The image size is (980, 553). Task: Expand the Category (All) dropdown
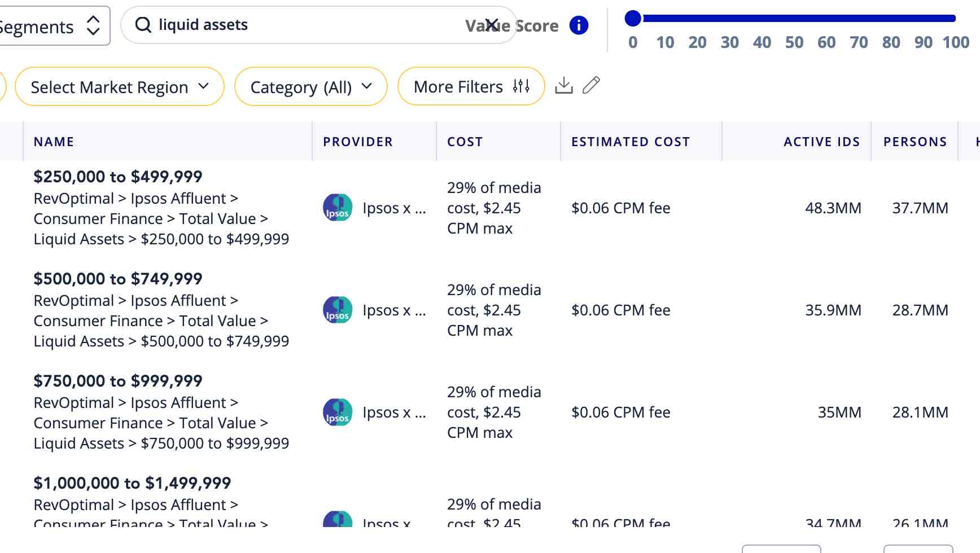310,87
